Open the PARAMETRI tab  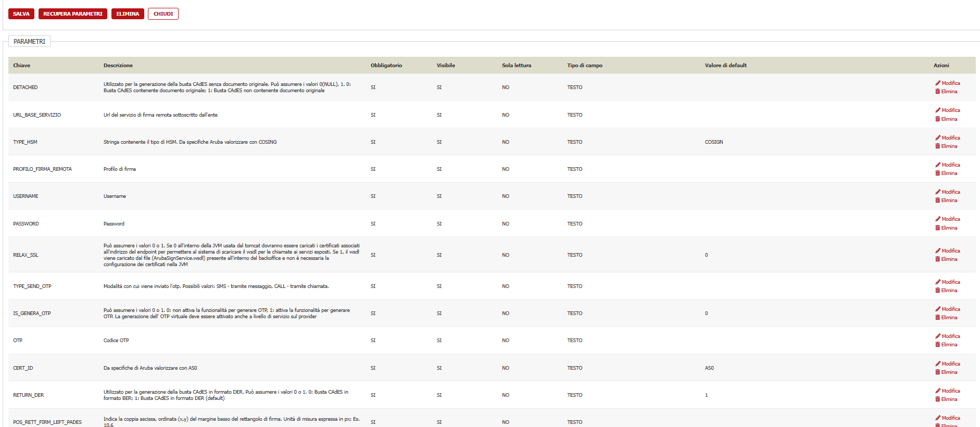click(29, 42)
